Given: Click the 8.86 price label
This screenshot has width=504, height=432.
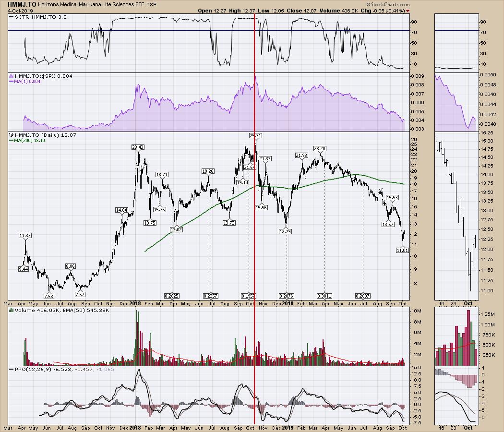Looking at the screenshot, I should pyautogui.click(x=71, y=266).
